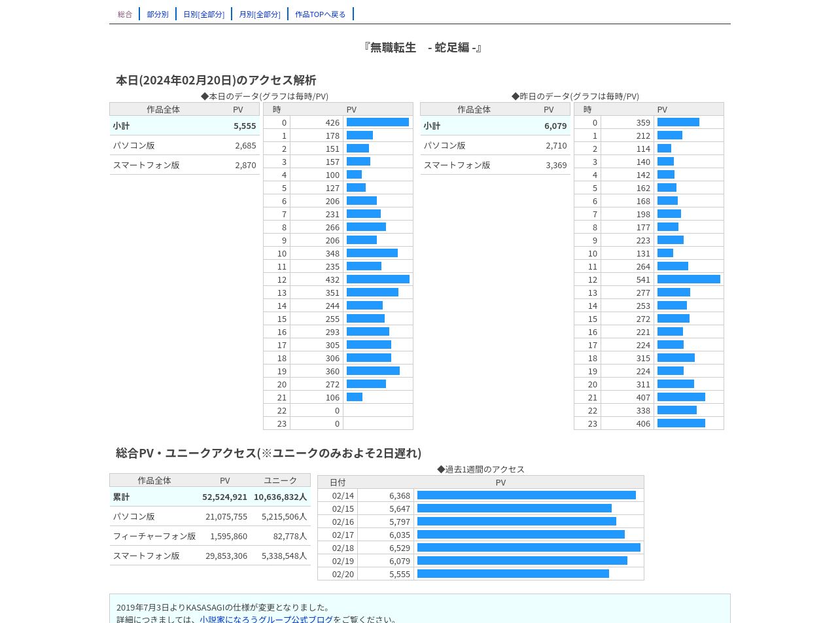Open 小説家になろうグループ公式ブログ link

point(266,619)
